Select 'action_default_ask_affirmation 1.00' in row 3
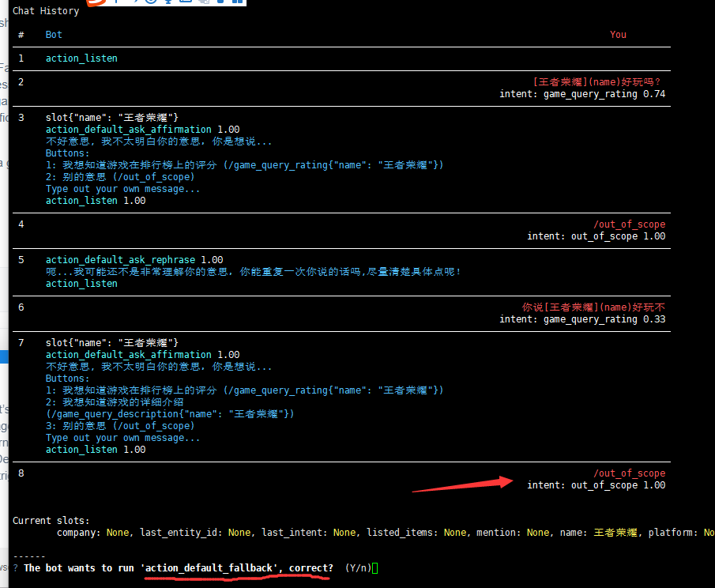Image resolution: width=715 pixels, height=588 pixels. click(143, 130)
